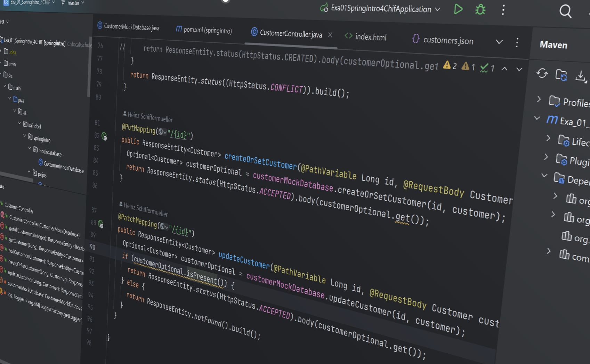The height and width of the screenshot is (364, 590).
Task: Click the yellow warning count 2 indicator
Action: 450,65
